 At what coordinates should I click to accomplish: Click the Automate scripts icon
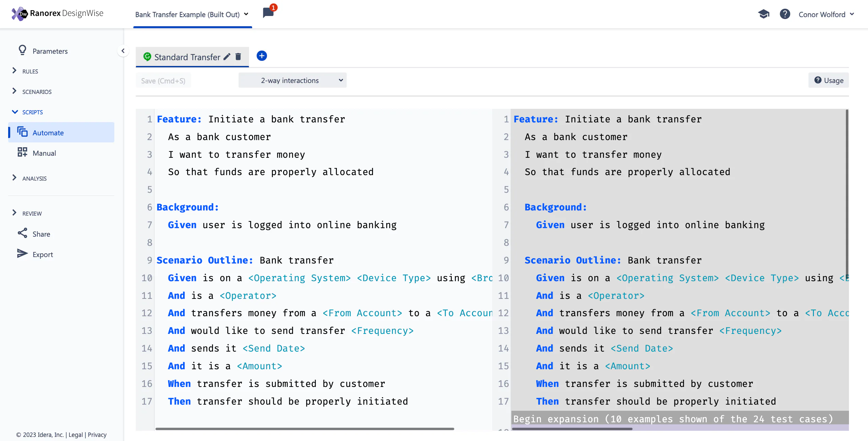[x=22, y=132]
